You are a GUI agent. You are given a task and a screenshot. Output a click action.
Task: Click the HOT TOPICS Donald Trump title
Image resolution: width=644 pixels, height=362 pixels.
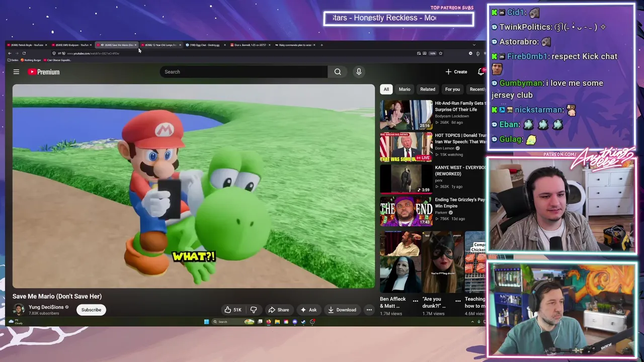461,138
